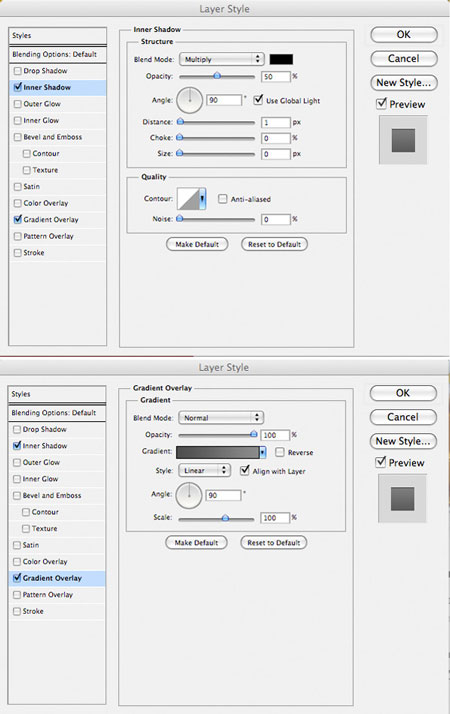Open Style dropdown showing Linear

pos(205,470)
